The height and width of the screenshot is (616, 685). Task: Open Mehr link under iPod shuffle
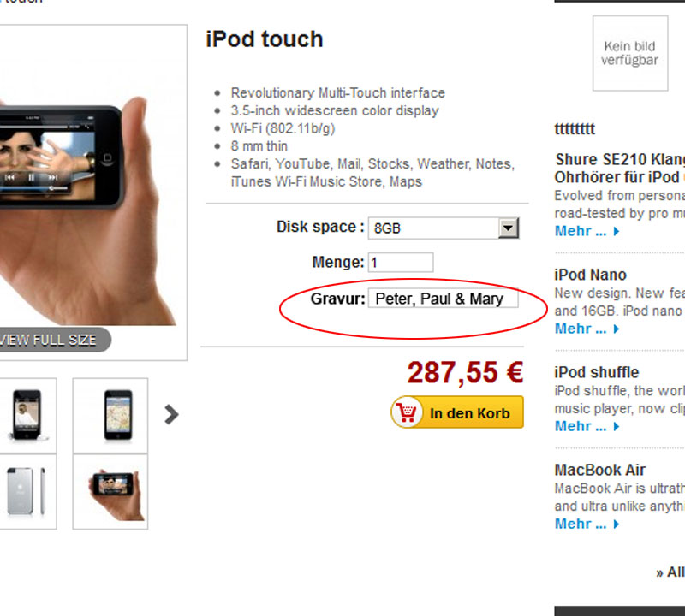587,426
